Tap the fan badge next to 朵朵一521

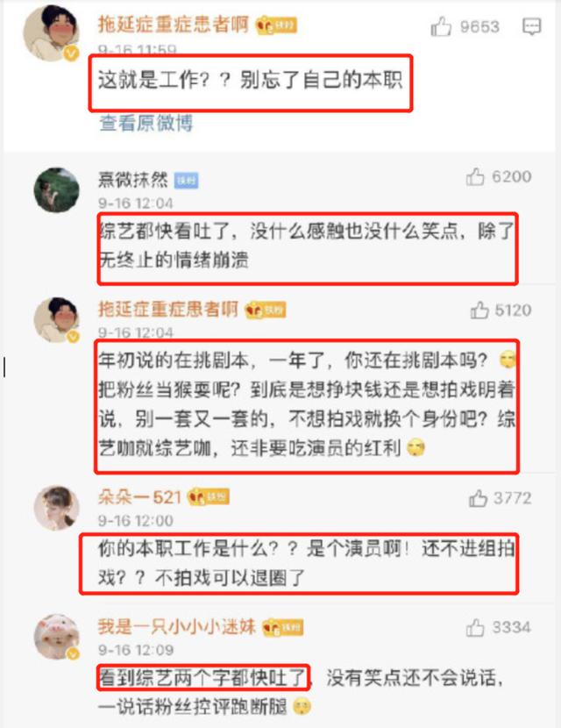click(x=209, y=497)
